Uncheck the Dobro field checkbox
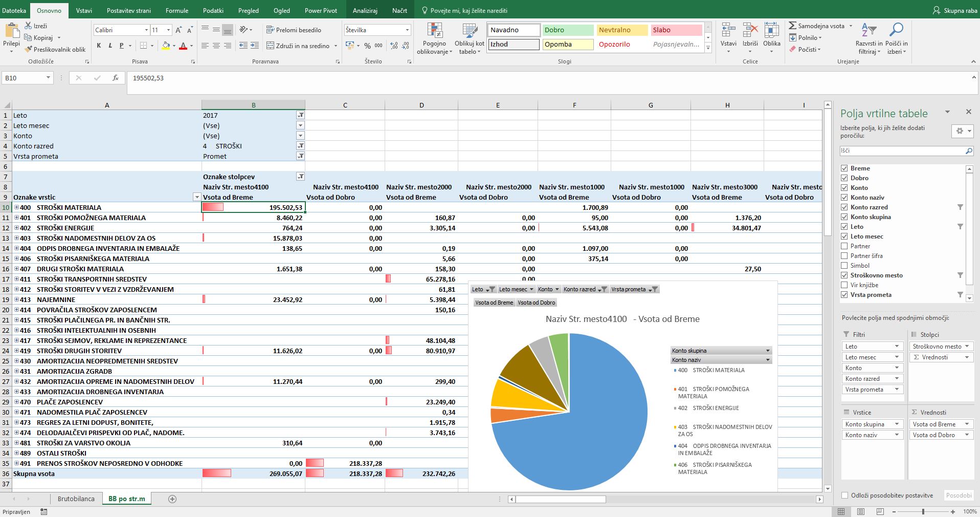 point(844,178)
